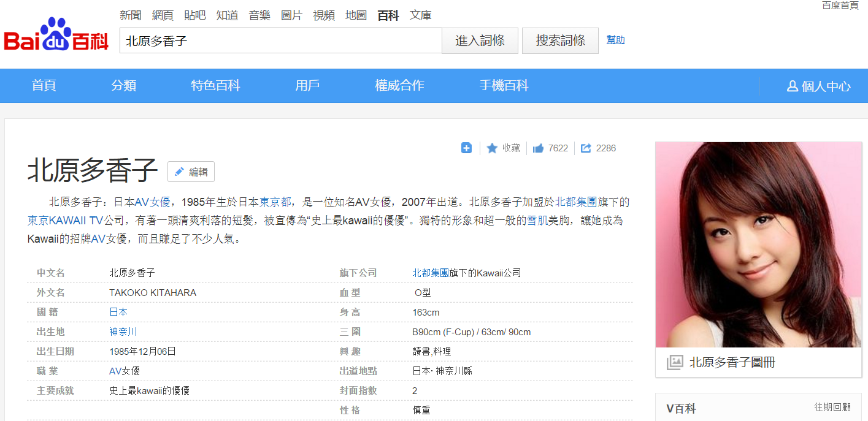Open 地圖 in the top navigation
Viewport: 868px width, 421px height.
[x=356, y=15]
